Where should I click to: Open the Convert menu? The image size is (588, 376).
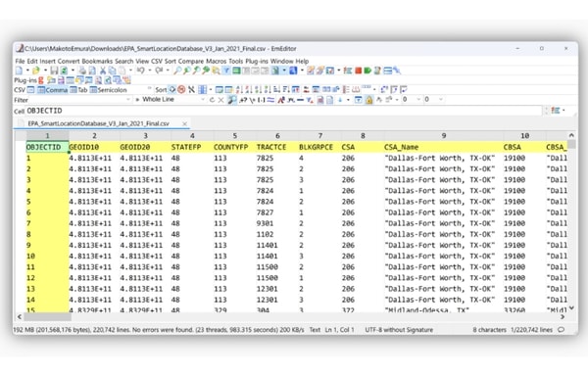(69, 61)
